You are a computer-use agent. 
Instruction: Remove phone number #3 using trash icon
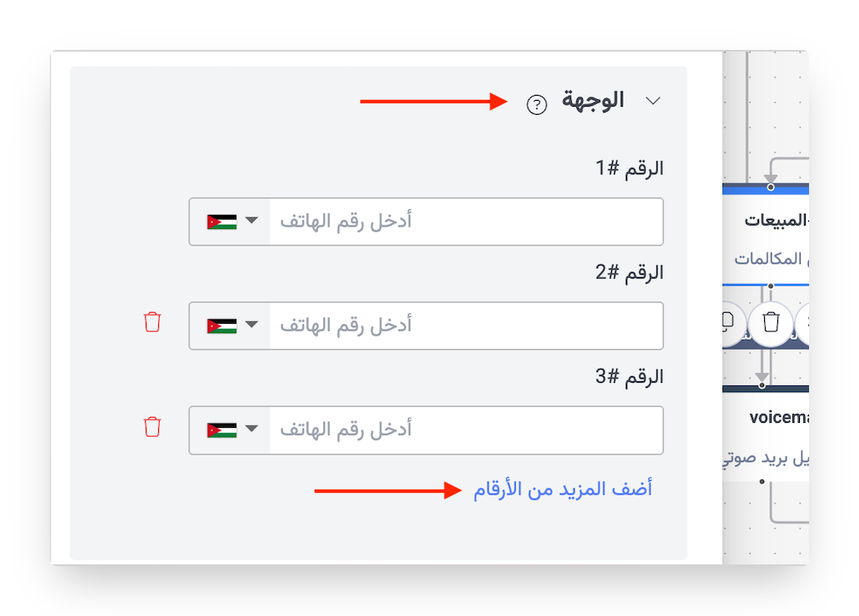coord(152,427)
